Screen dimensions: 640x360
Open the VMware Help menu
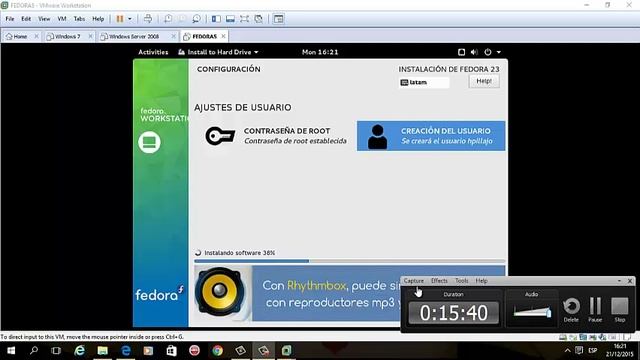[98, 19]
